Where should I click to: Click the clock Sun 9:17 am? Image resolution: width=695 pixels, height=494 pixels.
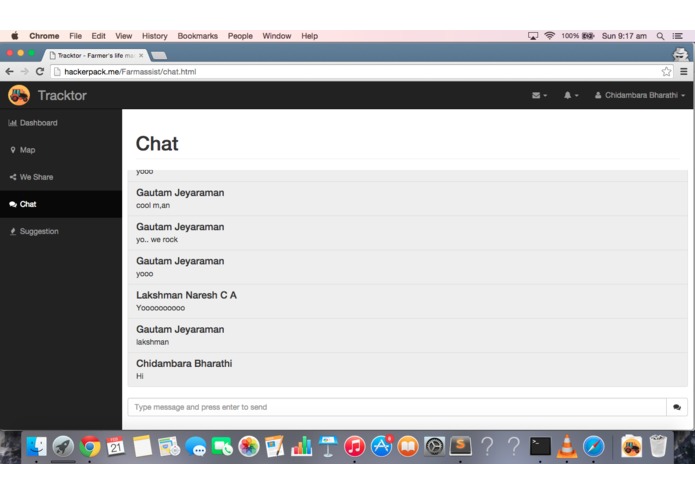tap(624, 36)
